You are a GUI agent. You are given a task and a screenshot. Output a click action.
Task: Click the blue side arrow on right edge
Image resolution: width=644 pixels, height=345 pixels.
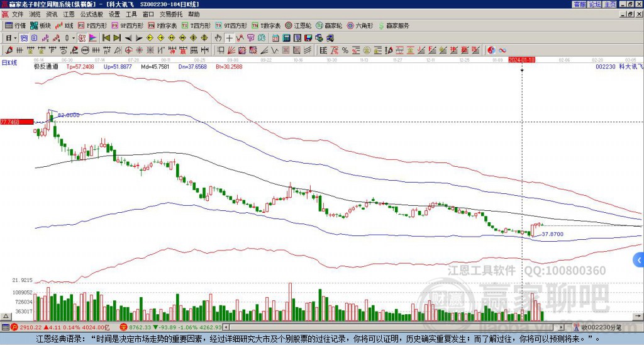coord(640,259)
